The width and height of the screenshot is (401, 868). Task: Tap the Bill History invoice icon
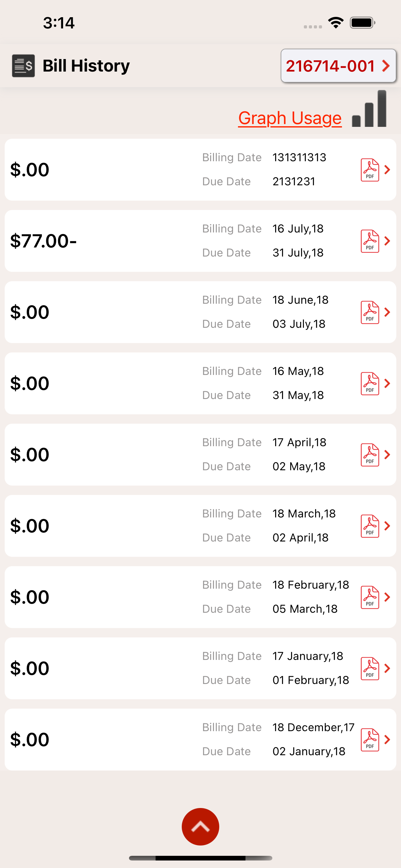pyautogui.click(x=23, y=66)
